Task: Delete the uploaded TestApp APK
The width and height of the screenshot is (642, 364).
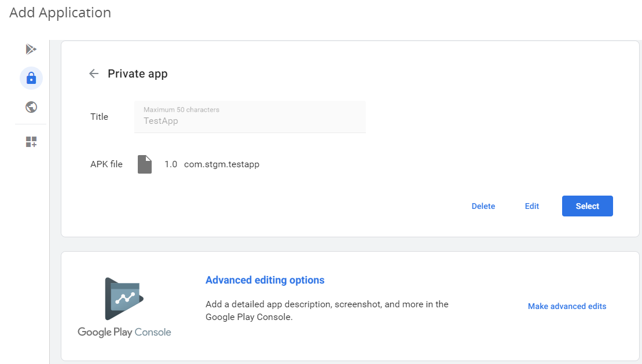Action: tap(483, 205)
